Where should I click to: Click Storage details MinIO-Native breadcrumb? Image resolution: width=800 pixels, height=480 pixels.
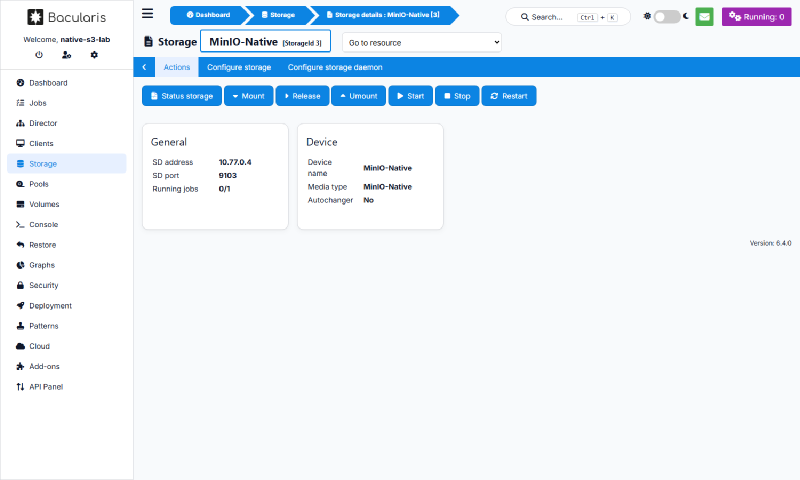coord(383,15)
